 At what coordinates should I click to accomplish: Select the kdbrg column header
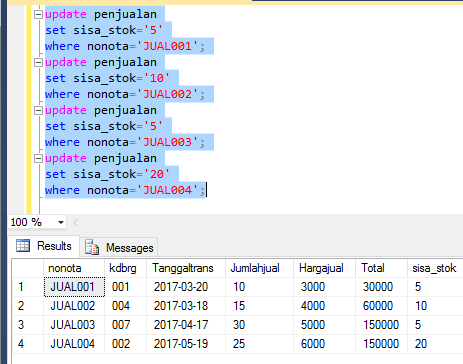click(x=126, y=268)
